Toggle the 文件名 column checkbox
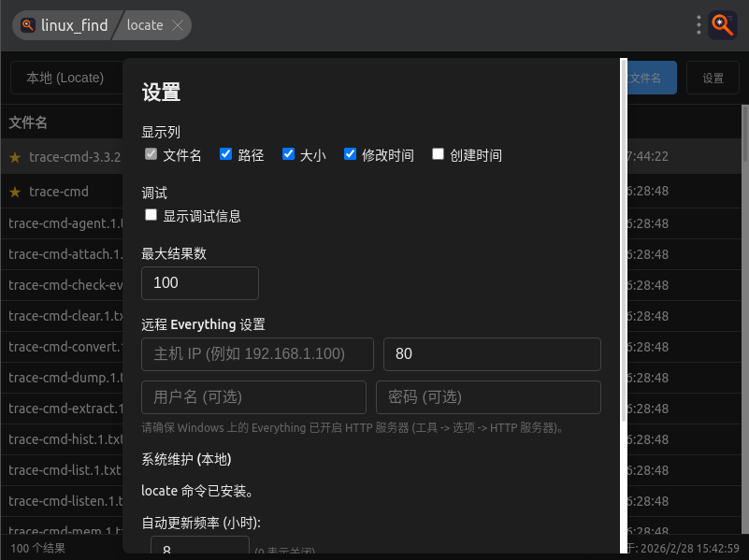Image resolution: width=749 pixels, height=560 pixels. pos(151,153)
